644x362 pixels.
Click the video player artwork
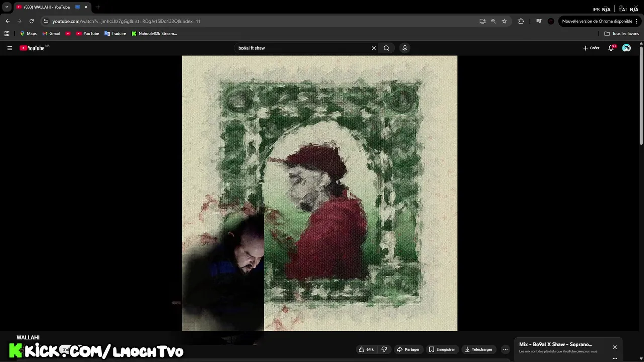pyautogui.click(x=319, y=193)
